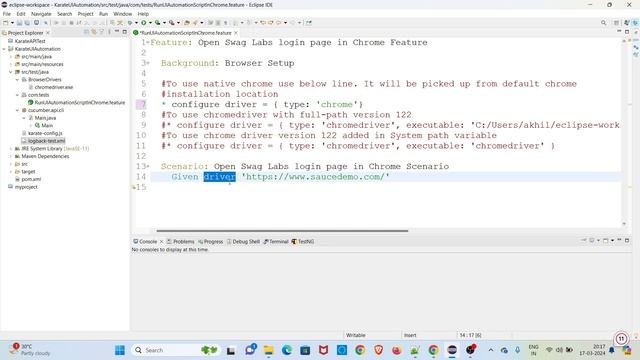Open the External Tools dropdown arrow
The width and height of the screenshot is (640, 360).
[x=178, y=23]
